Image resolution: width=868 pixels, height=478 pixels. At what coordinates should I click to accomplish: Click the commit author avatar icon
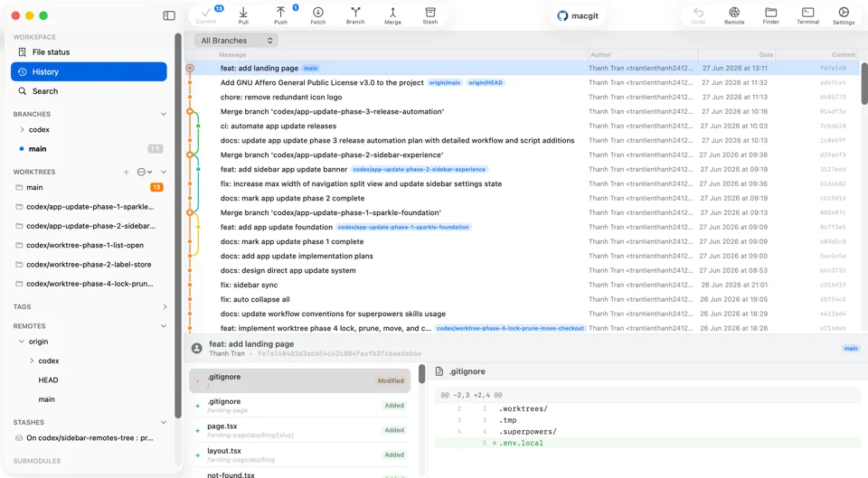[x=196, y=349]
